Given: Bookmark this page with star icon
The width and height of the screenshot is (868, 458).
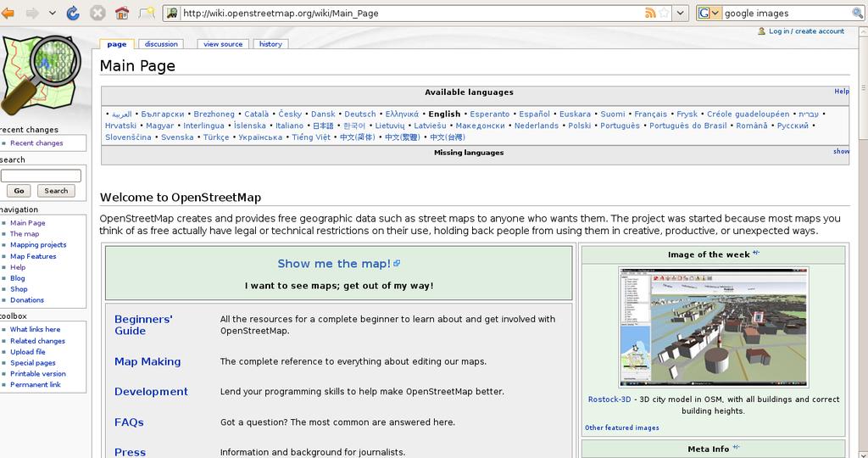Looking at the screenshot, I should pyautogui.click(x=665, y=13).
